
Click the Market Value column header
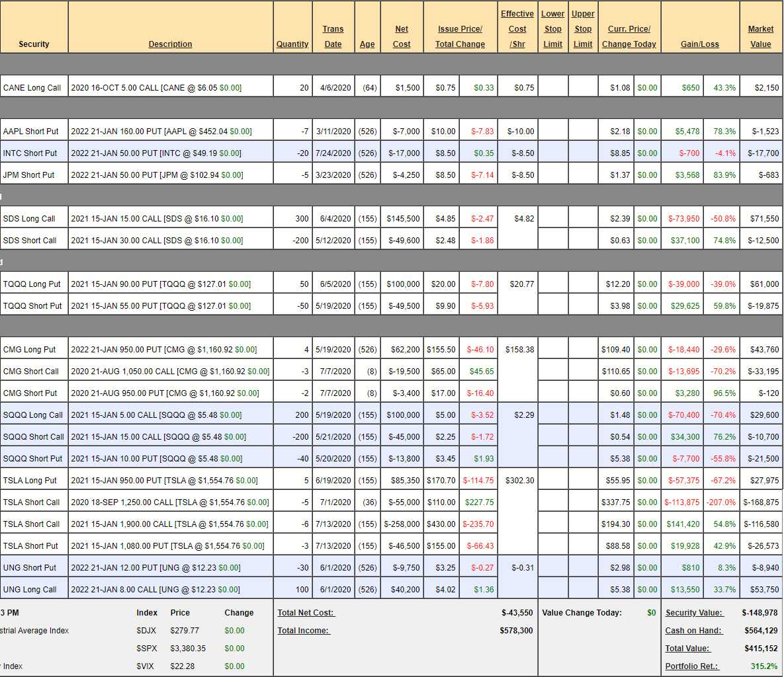760,36
